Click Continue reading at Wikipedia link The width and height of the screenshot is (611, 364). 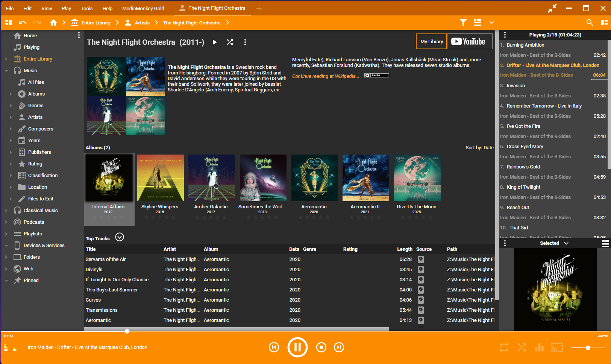pyautogui.click(x=326, y=76)
